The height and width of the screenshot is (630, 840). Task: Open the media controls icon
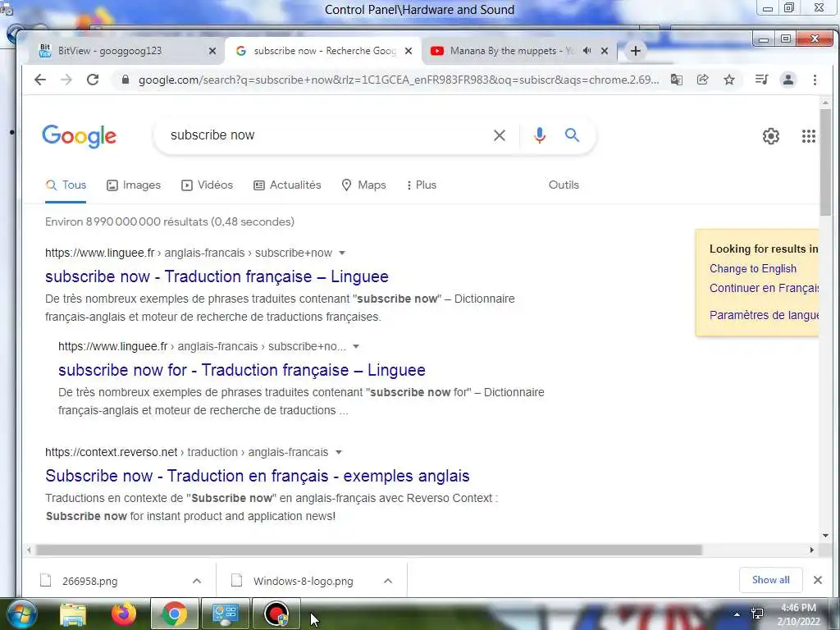click(x=761, y=80)
